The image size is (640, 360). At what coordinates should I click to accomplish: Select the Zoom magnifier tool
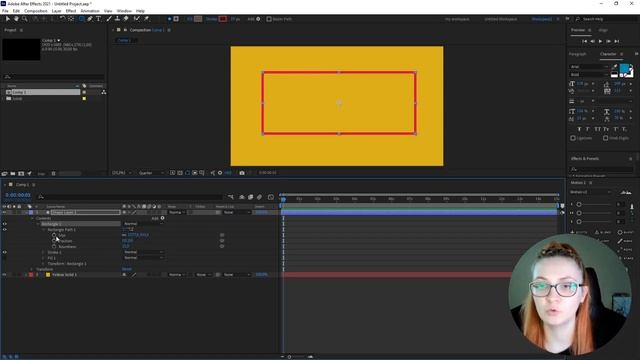click(24, 19)
